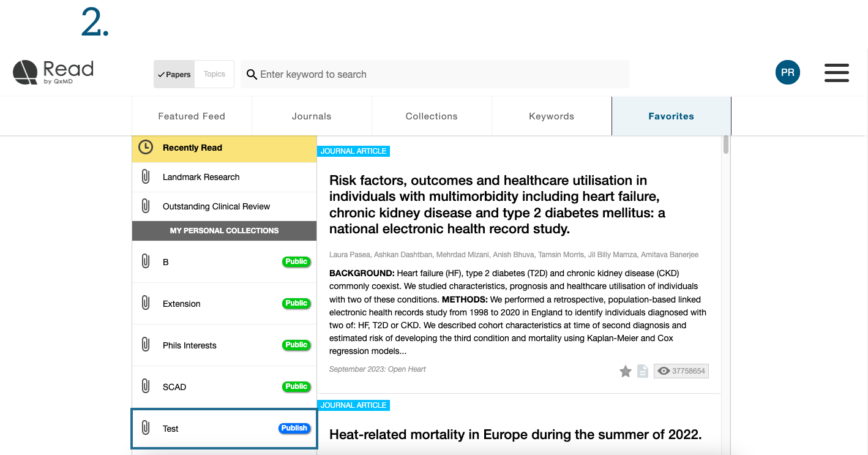The image size is (868, 455).
Task: Click the clock icon for Recently Read
Action: pyautogui.click(x=146, y=148)
